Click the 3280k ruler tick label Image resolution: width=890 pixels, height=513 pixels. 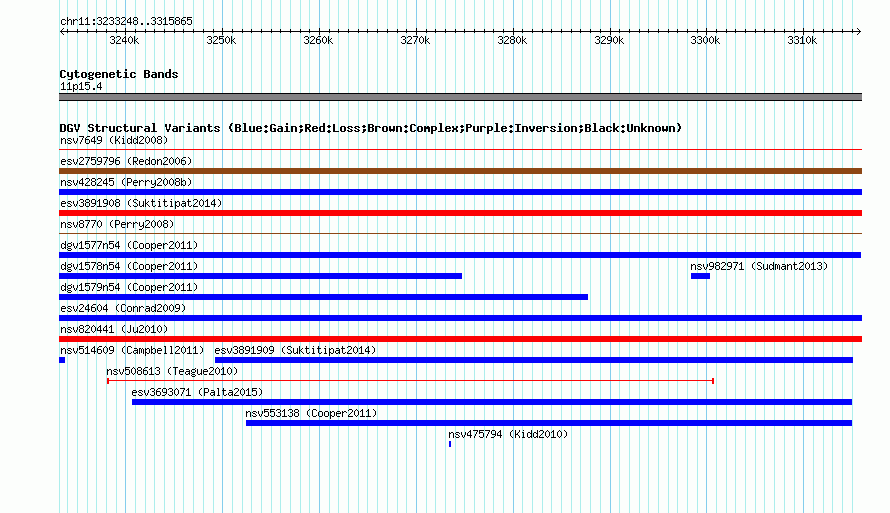click(513, 40)
